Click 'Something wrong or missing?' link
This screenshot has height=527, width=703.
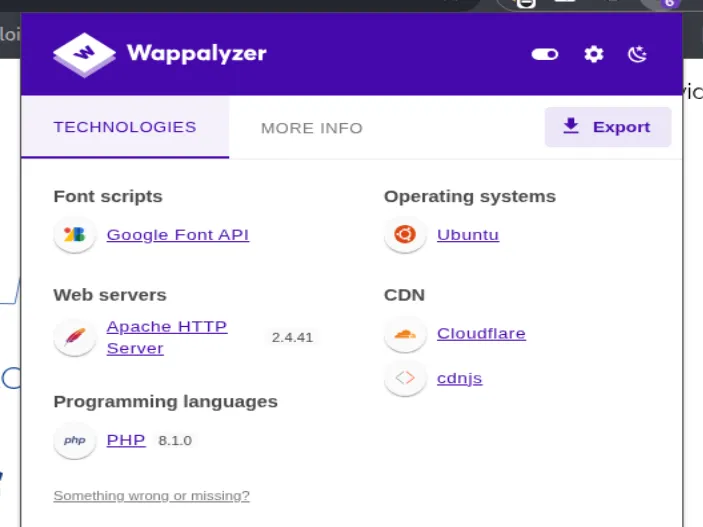click(151, 496)
